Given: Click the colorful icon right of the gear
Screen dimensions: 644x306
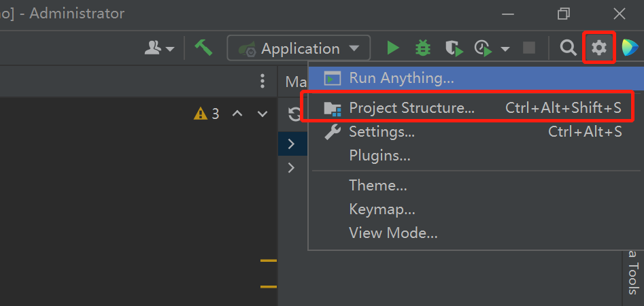Looking at the screenshot, I should [630, 48].
